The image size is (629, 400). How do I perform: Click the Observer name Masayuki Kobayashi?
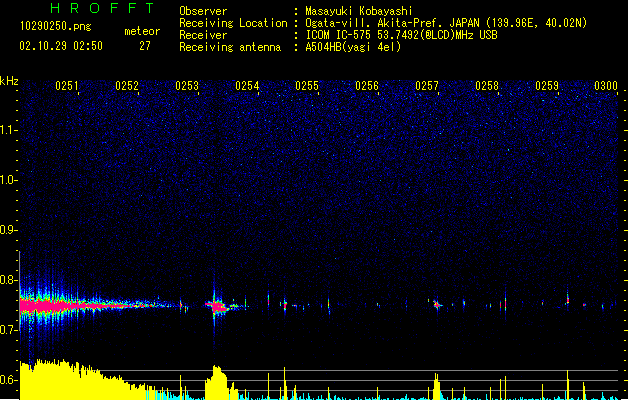[x=359, y=11]
